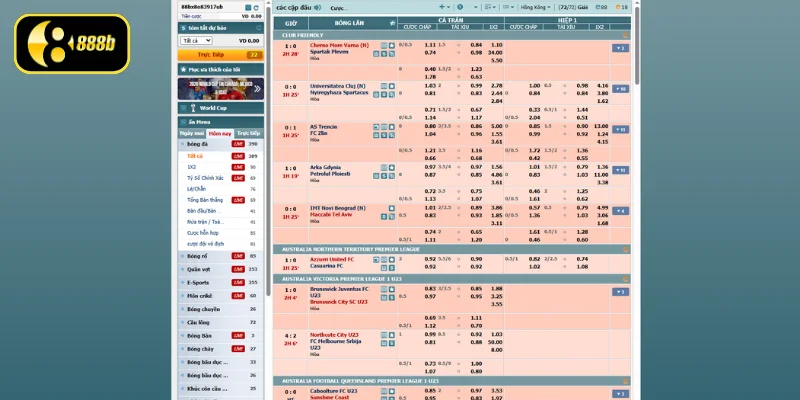The image size is (800, 400).
Task: Select Tỷ Số Chính Xác menu item
Action: coord(205,178)
